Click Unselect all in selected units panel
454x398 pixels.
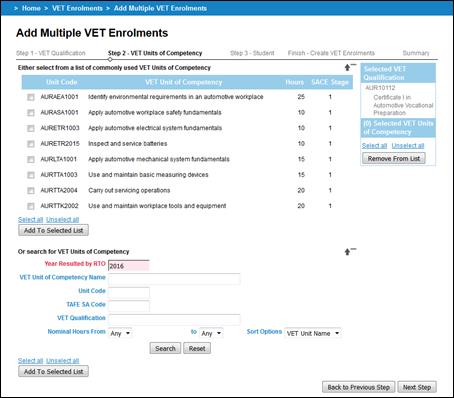tap(408, 146)
